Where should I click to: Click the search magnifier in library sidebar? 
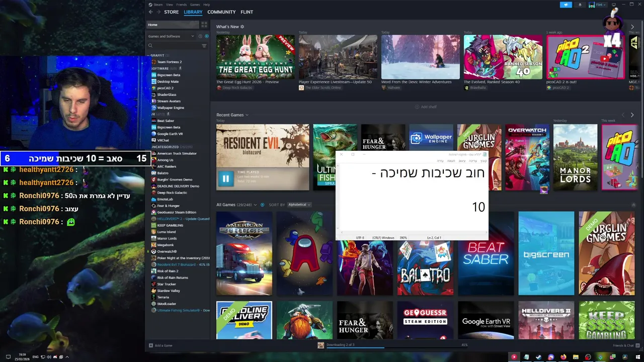150,46
